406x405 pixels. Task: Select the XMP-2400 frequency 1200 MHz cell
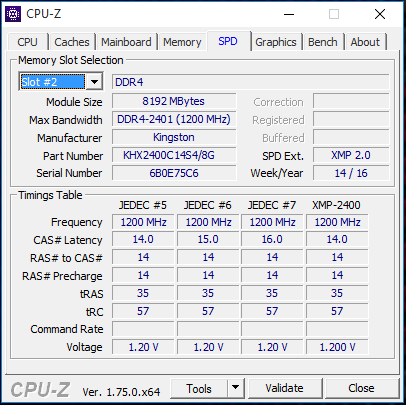(337, 222)
